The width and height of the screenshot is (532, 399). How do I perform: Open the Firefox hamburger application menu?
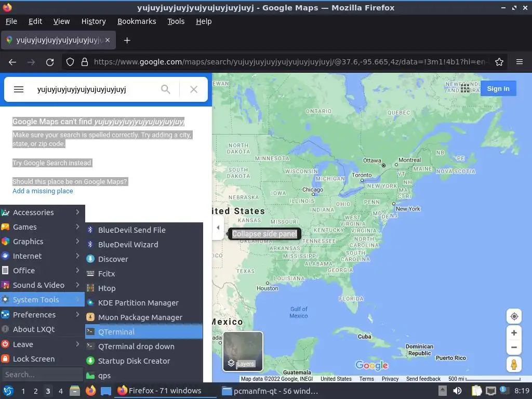point(520,62)
